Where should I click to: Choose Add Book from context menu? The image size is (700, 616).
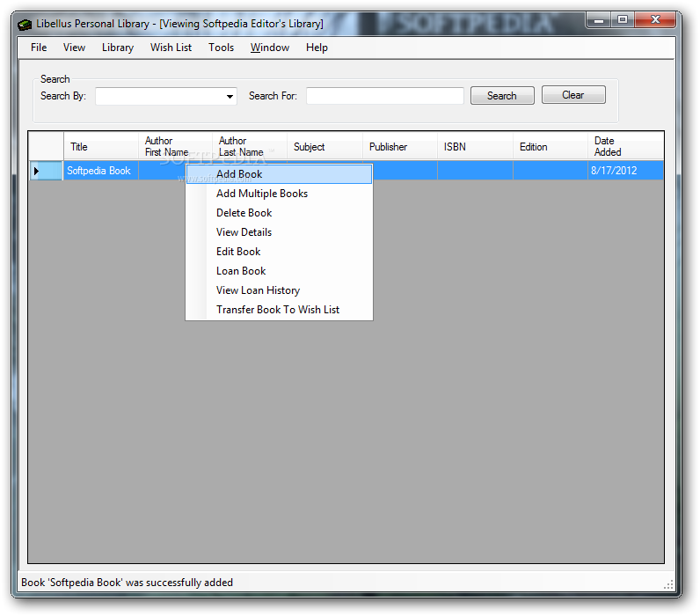(279, 174)
